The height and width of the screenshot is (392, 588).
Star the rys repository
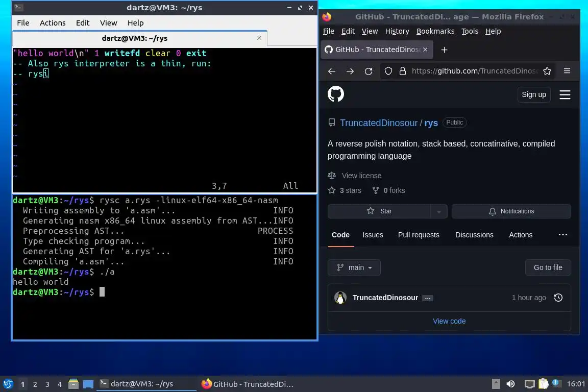coord(379,211)
